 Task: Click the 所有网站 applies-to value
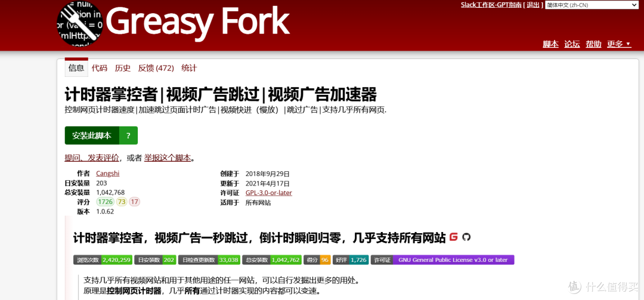pos(258,203)
